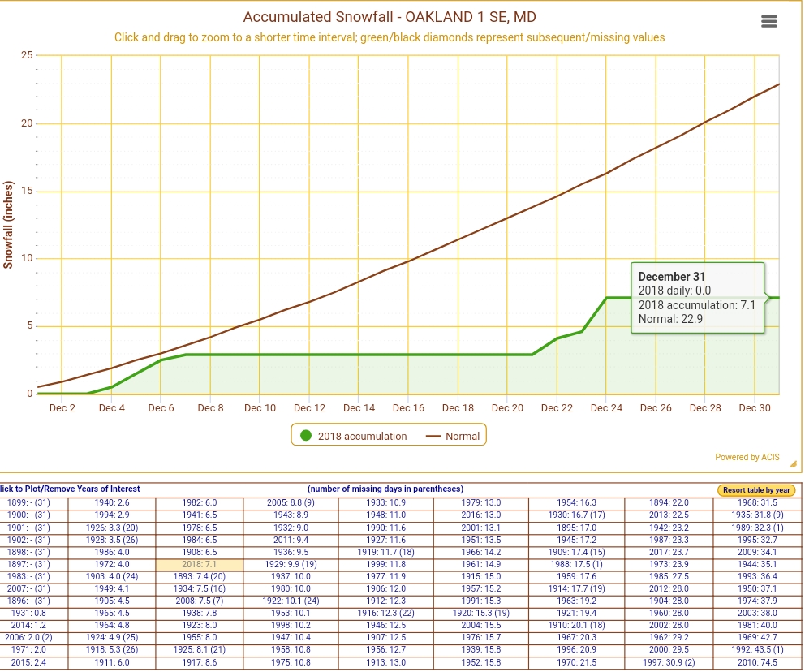The width and height of the screenshot is (805, 672).
Task: Click the 1899: - (31) table entry
Action: [29, 502]
